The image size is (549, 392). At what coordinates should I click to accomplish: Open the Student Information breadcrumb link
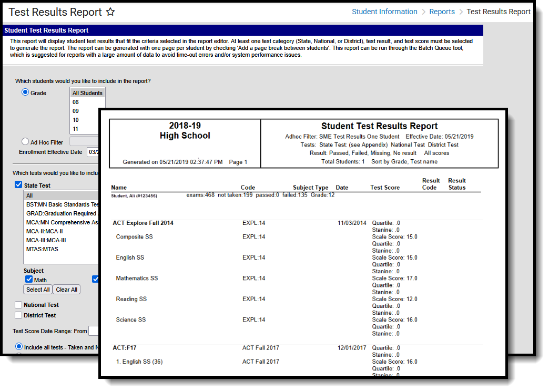(384, 12)
